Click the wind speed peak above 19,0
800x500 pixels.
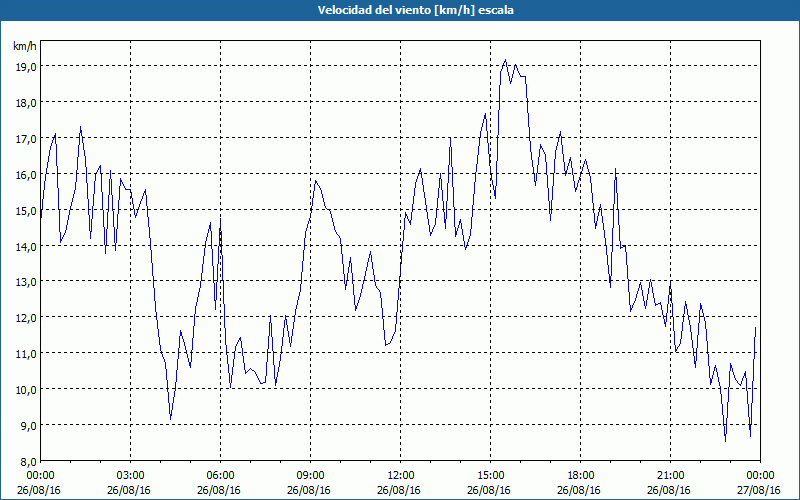[506, 60]
